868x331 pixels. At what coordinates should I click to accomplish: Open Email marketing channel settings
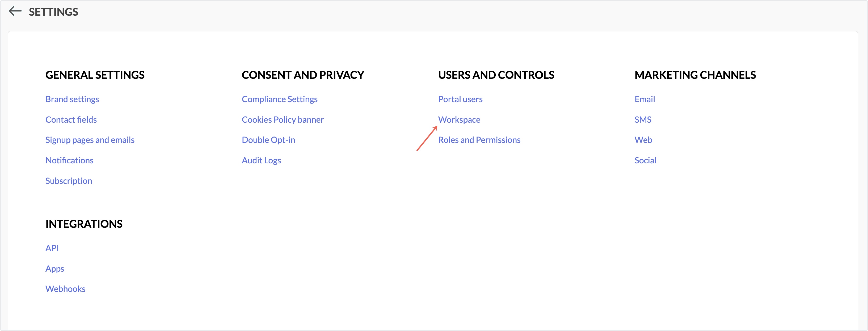[x=645, y=99]
